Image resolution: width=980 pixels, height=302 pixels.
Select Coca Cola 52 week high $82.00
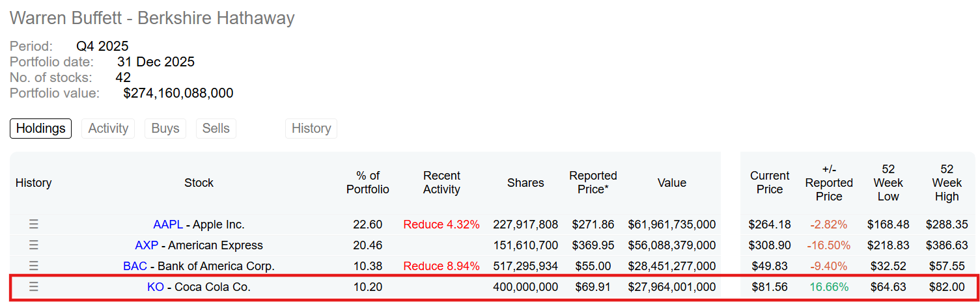coord(947,287)
